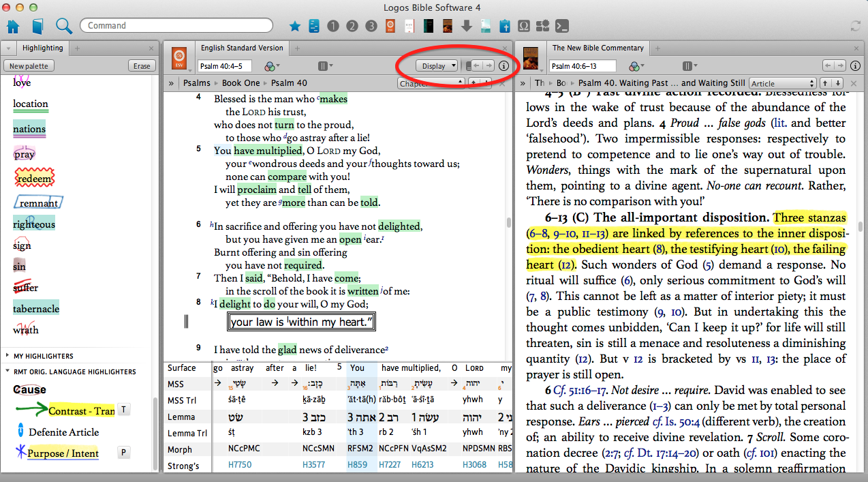868x482 pixels.
Task: Click the commentary reference box Psalm 40:6–13
Action: click(x=583, y=66)
